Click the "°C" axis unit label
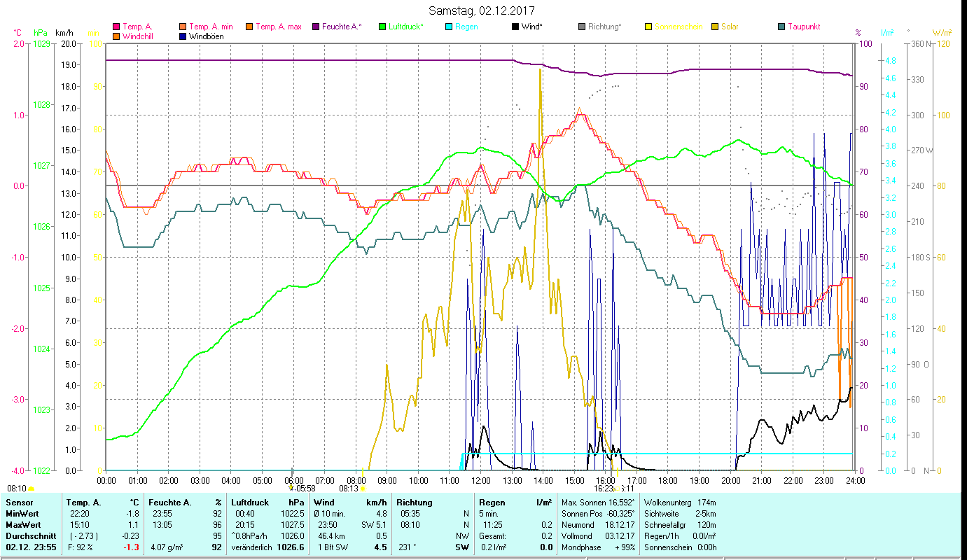The image size is (967, 560). click(x=18, y=33)
